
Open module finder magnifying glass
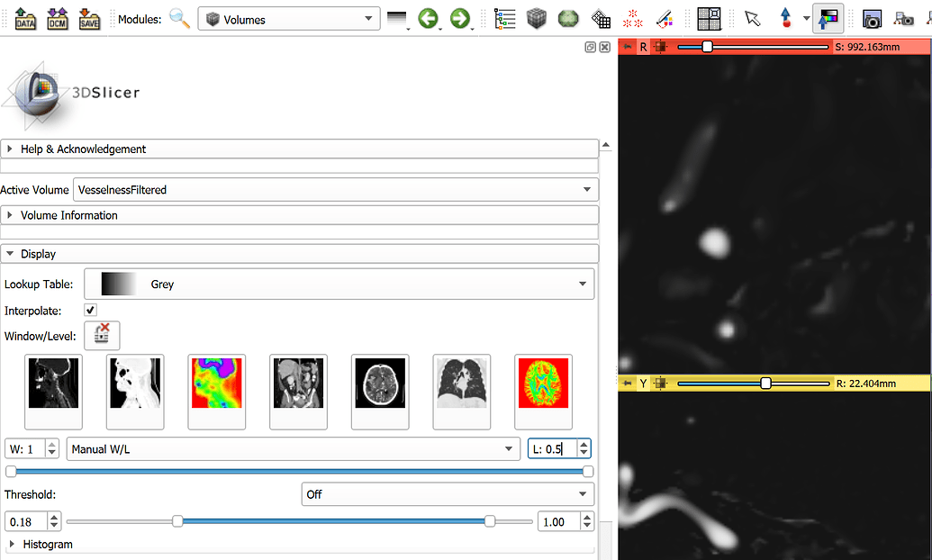(179, 18)
